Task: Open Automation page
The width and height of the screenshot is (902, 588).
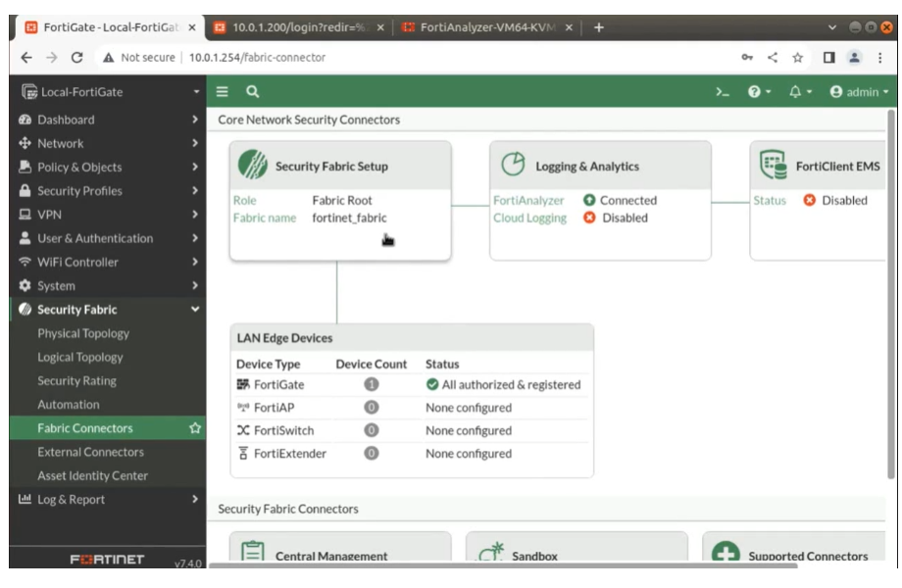Action: 69,405
